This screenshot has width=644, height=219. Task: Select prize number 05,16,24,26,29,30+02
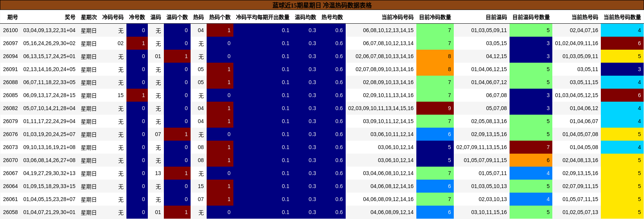click(49, 43)
